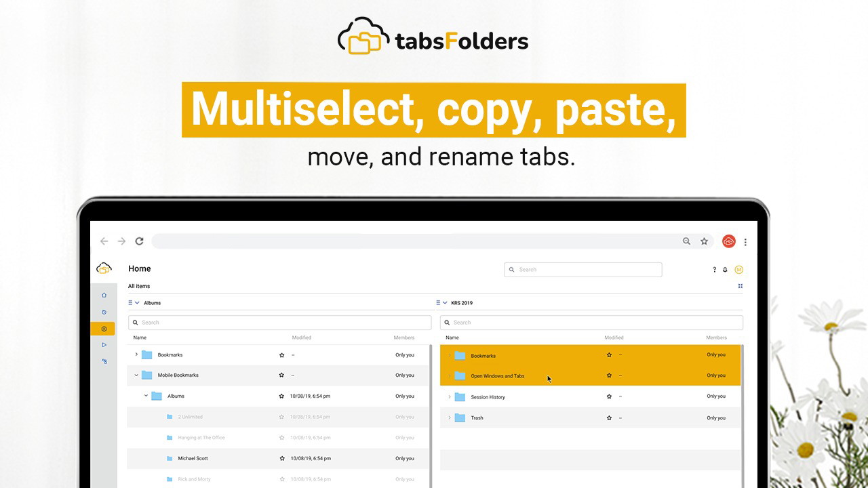The width and height of the screenshot is (868, 488).
Task: Collapse the Albums subfolder
Action: point(146,396)
